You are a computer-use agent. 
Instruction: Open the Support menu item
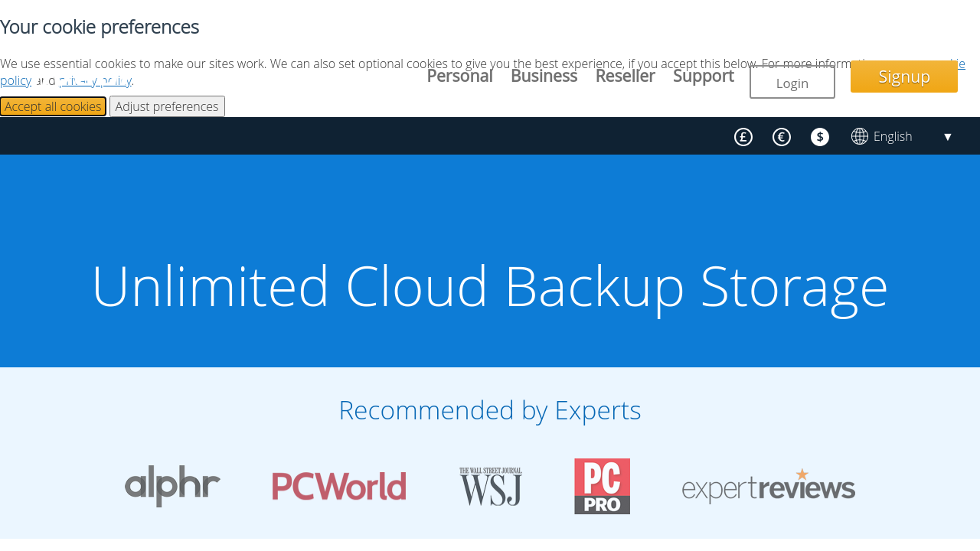pos(703,76)
